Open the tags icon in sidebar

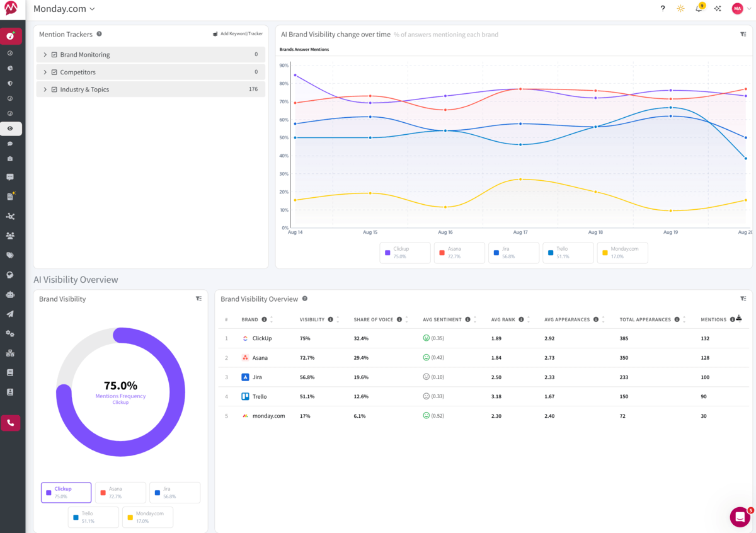[10, 255]
